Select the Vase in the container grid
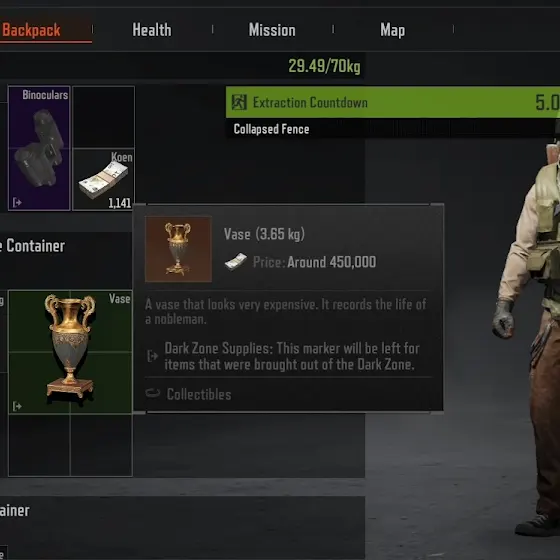560x560 pixels. [70, 352]
